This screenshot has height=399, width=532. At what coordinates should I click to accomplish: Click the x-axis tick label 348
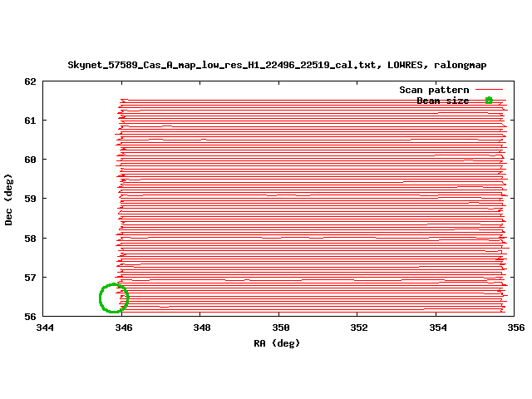(202, 328)
